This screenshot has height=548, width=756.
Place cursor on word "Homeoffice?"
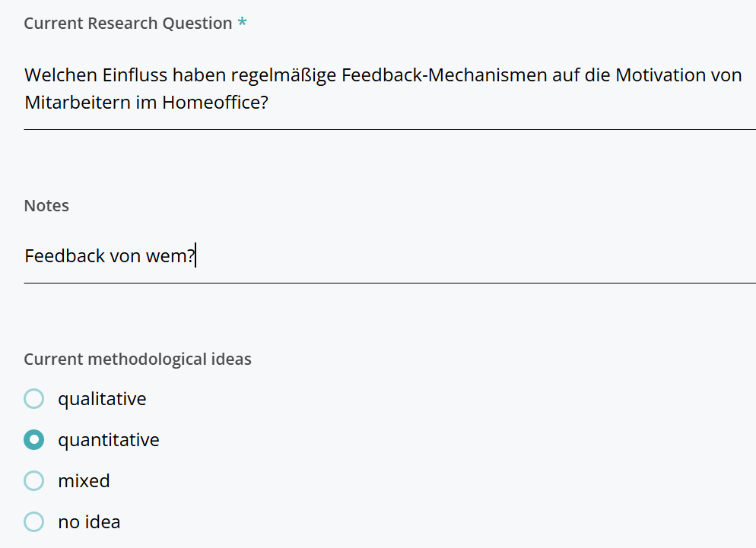coord(215,102)
